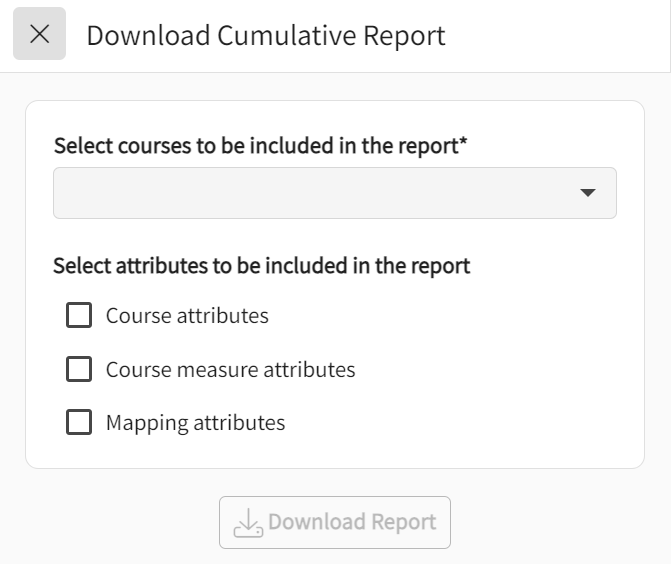The width and height of the screenshot is (671, 564).
Task: Enable the Course attributes checkbox
Action: tap(79, 316)
